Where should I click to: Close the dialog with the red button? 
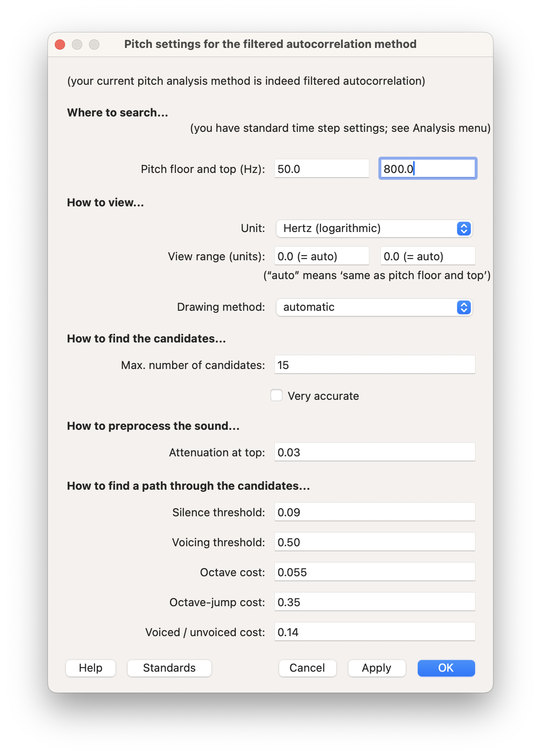point(60,45)
